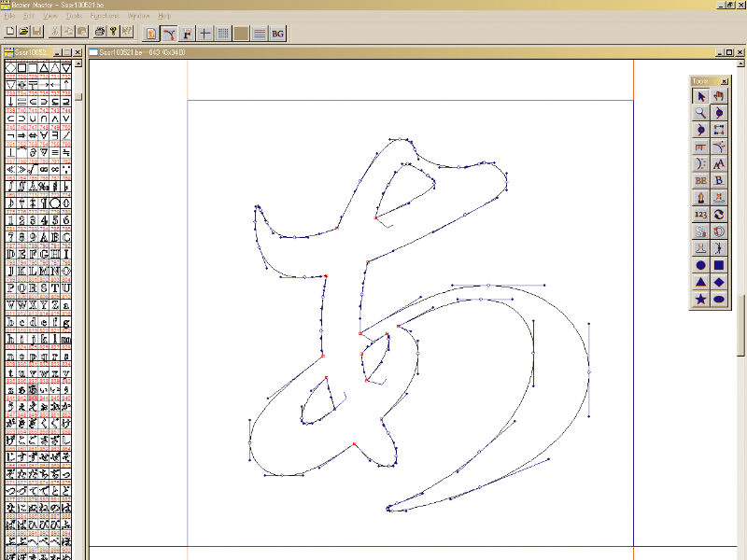Select the triangle shape tool

click(700, 282)
